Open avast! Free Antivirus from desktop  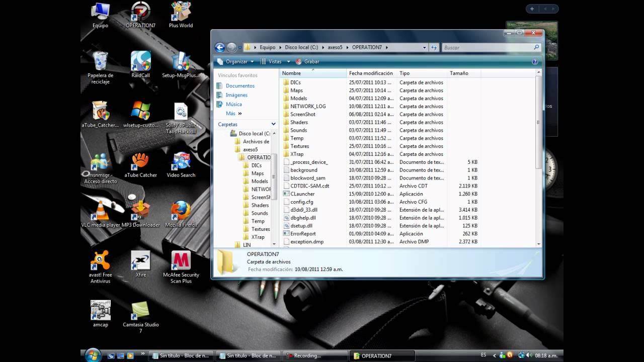(100, 261)
